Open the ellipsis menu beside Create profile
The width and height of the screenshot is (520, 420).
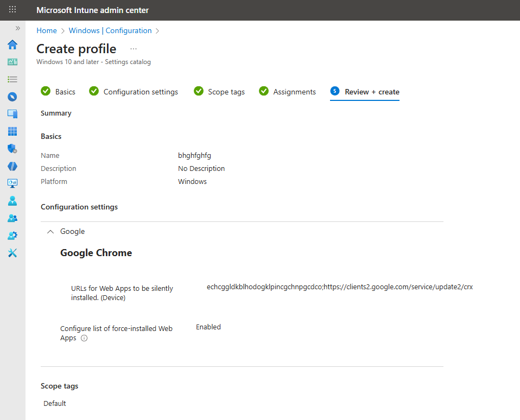click(x=134, y=49)
